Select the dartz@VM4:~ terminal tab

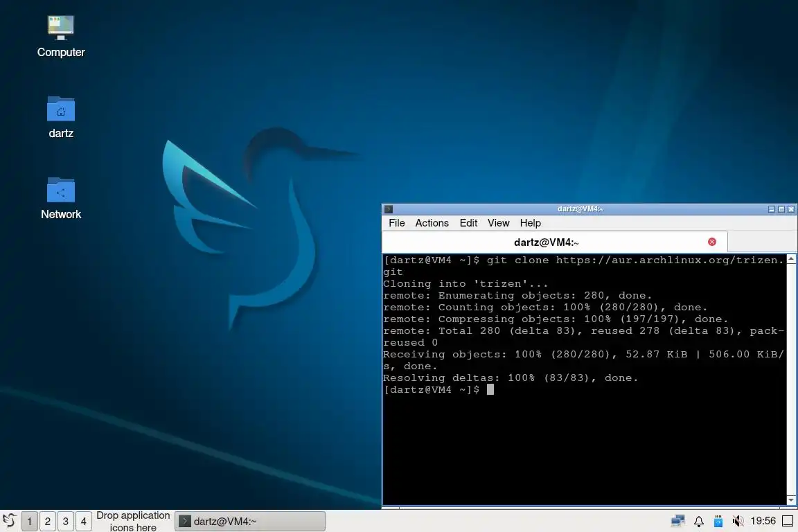554,242
